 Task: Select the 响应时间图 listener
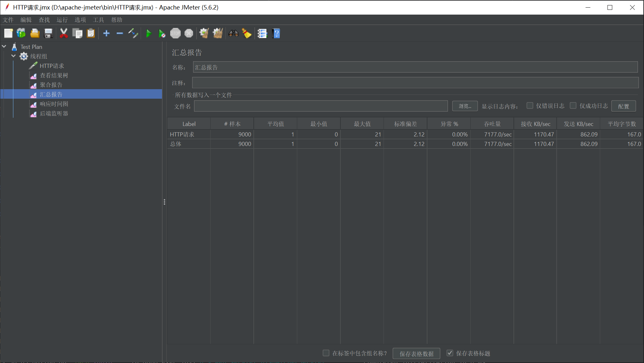54,104
